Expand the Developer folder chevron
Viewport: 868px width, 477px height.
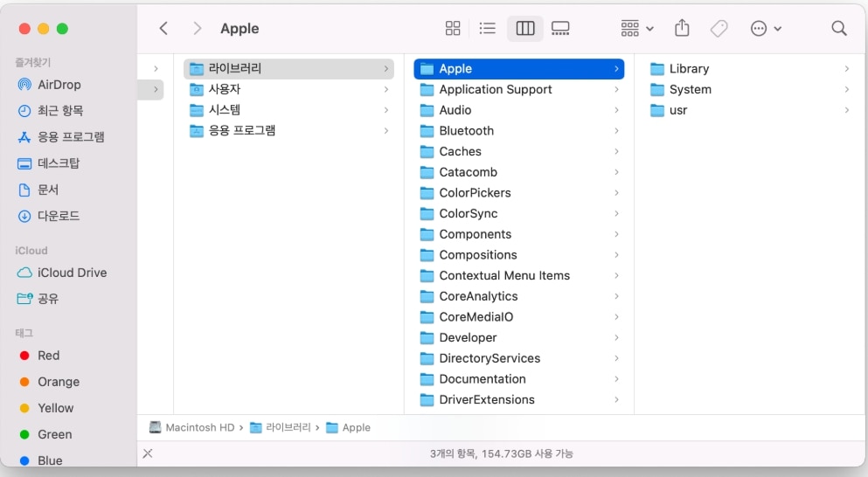coord(616,337)
